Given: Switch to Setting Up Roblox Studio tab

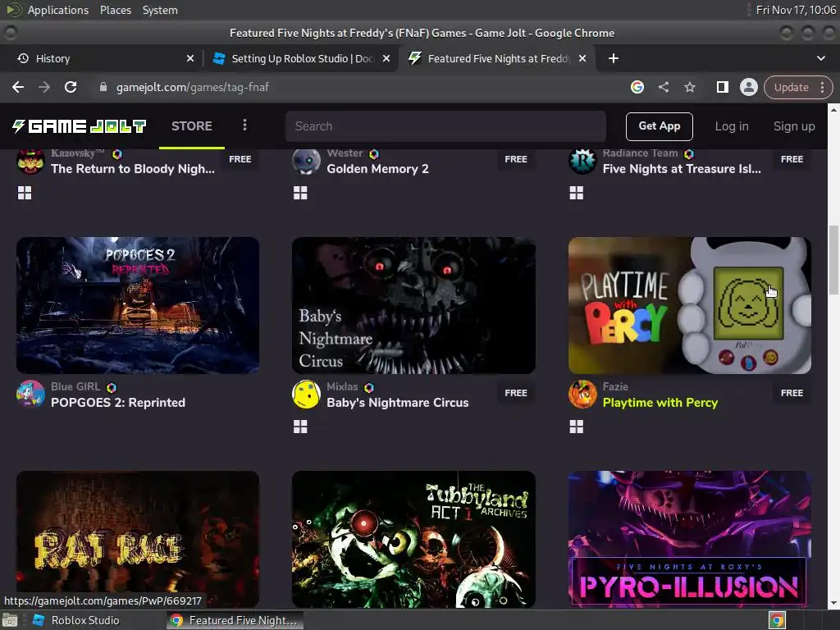Looking at the screenshot, I should coord(300,58).
